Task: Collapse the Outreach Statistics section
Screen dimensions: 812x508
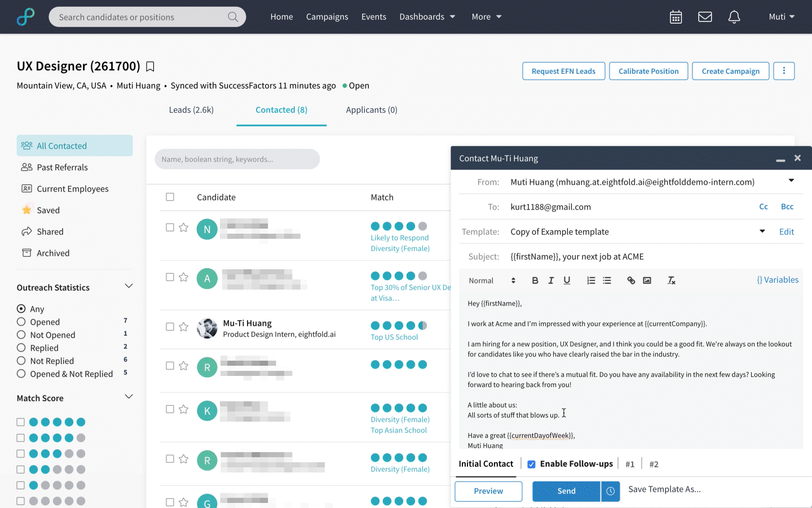Action: click(129, 286)
